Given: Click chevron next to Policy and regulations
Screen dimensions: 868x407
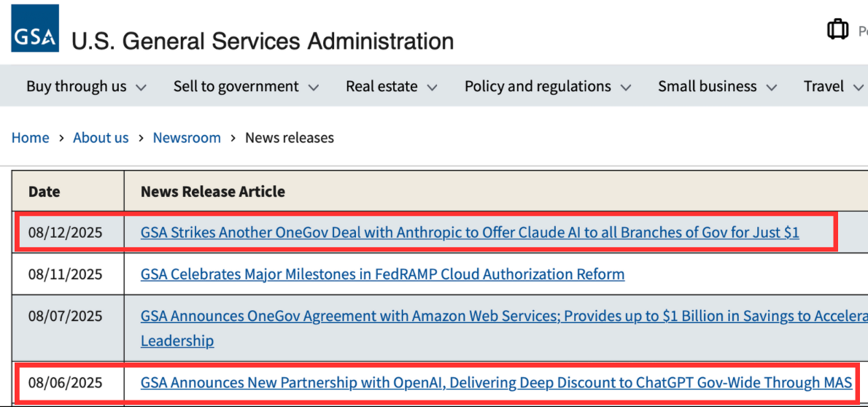Looking at the screenshot, I should pos(626,88).
